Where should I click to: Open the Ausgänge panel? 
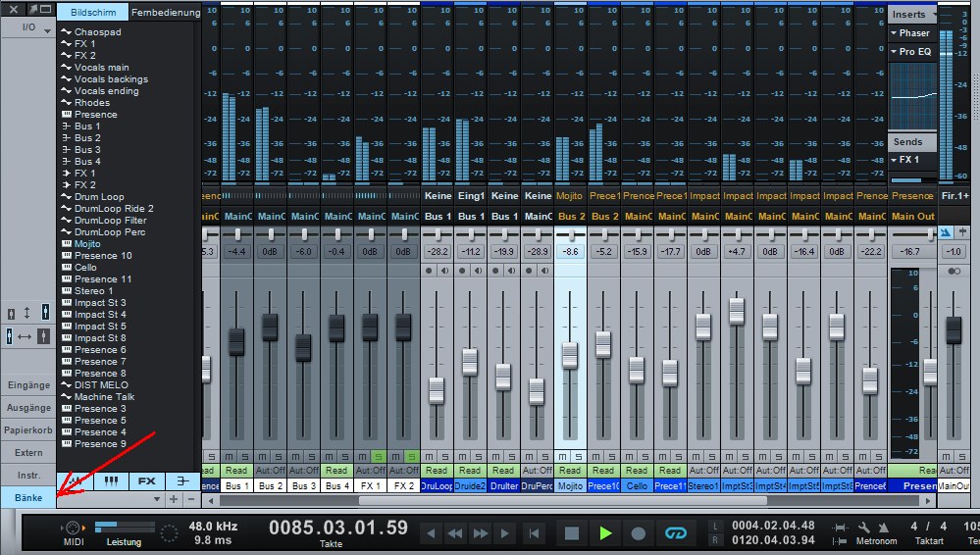pyautogui.click(x=28, y=408)
